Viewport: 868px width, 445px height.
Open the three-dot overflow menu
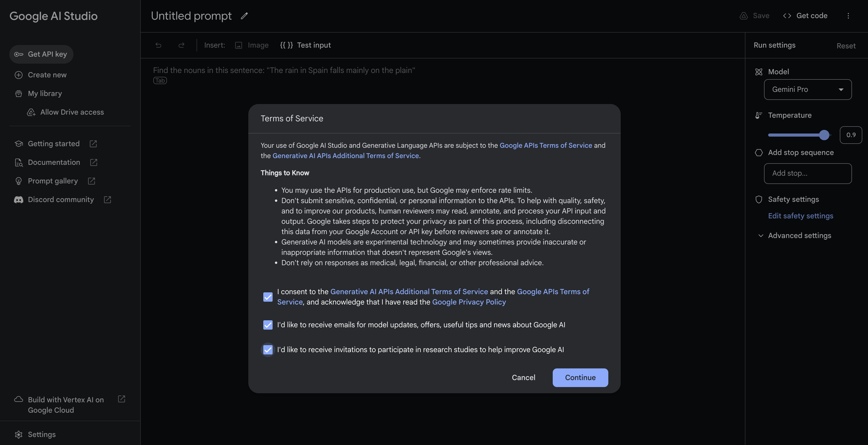[848, 16]
